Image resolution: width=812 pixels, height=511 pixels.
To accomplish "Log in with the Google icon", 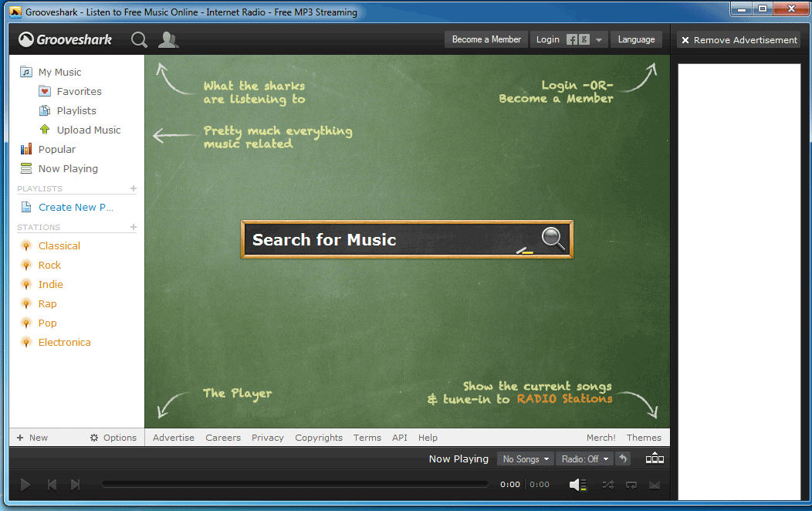I will click(x=584, y=39).
